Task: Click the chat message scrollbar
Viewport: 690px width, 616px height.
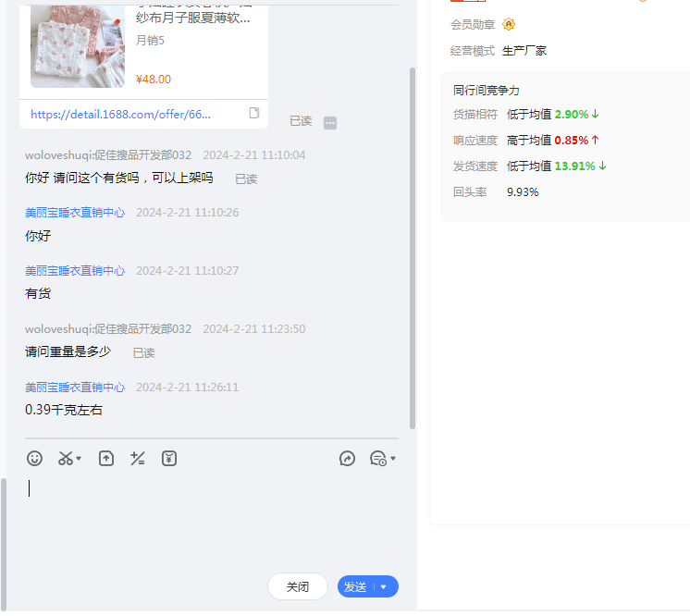Action: click(413, 250)
